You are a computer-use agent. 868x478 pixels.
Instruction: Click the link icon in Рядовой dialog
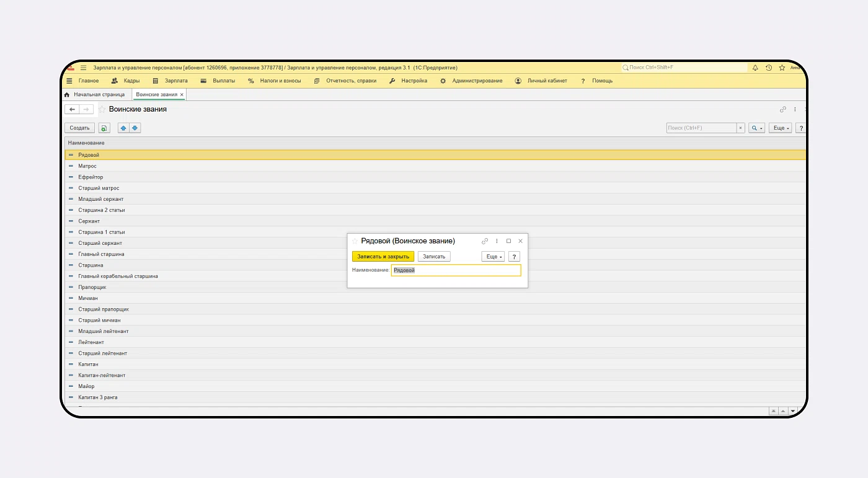click(x=485, y=241)
